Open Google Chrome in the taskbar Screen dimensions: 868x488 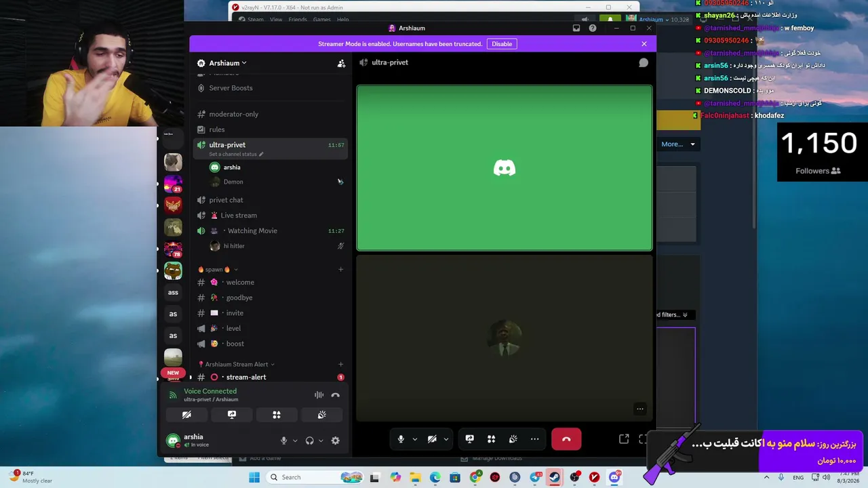pyautogui.click(x=475, y=477)
